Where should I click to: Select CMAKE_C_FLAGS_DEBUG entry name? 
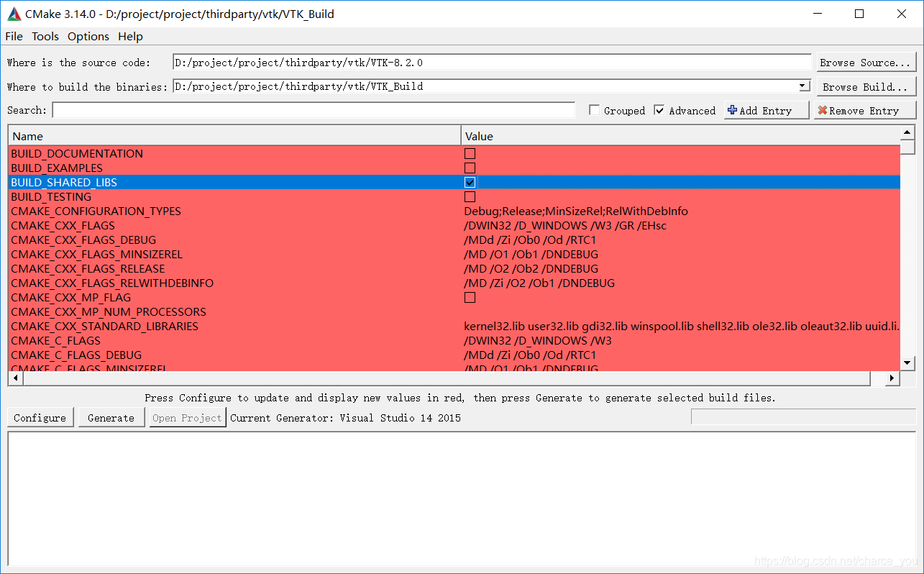pyautogui.click(x=76, y=355)
